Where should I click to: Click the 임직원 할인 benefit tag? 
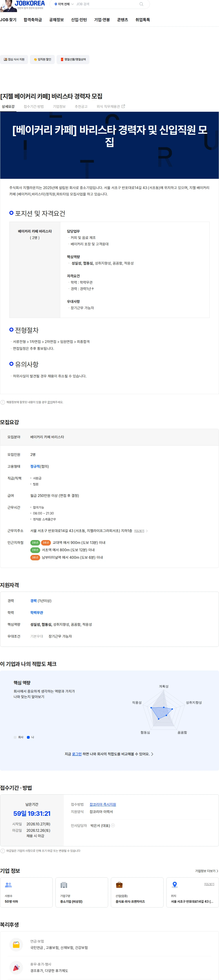tap(43, 59)
